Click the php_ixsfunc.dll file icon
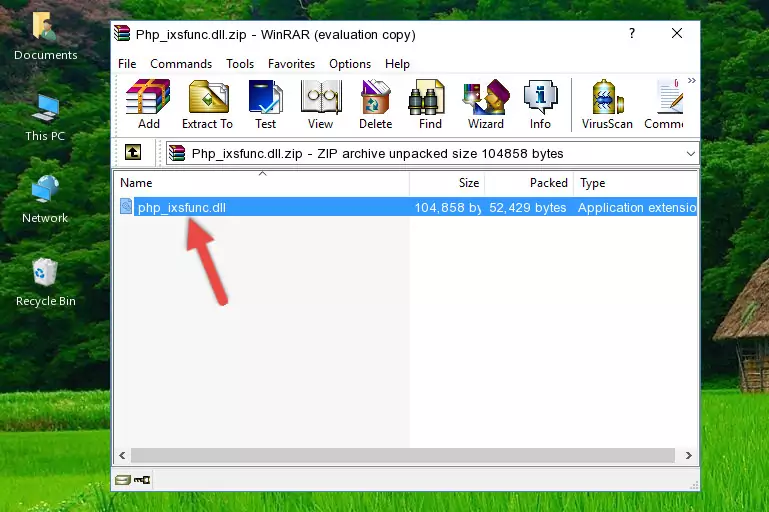Screen dimensions: 769x512 click(126, 206)
